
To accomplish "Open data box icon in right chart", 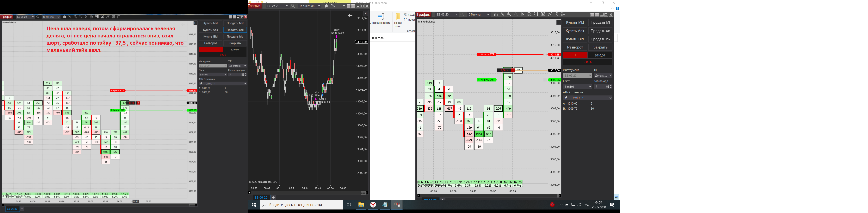I will [529, 15].
